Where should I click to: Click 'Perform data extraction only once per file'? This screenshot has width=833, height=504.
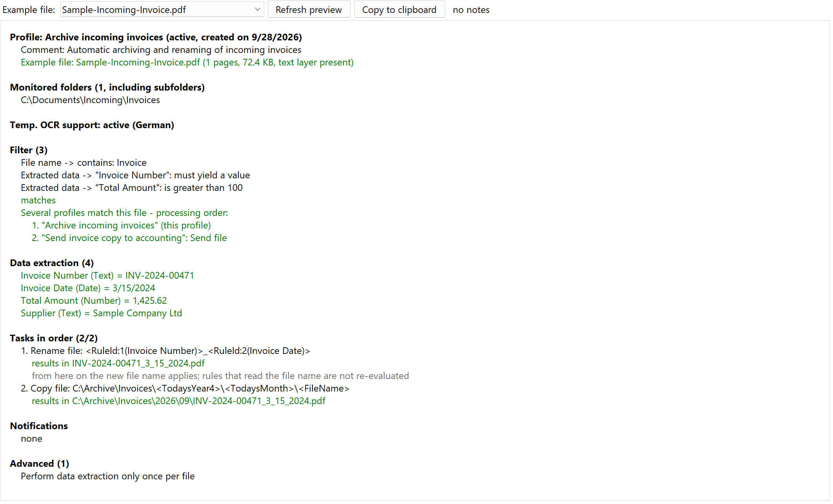point(108,476)
